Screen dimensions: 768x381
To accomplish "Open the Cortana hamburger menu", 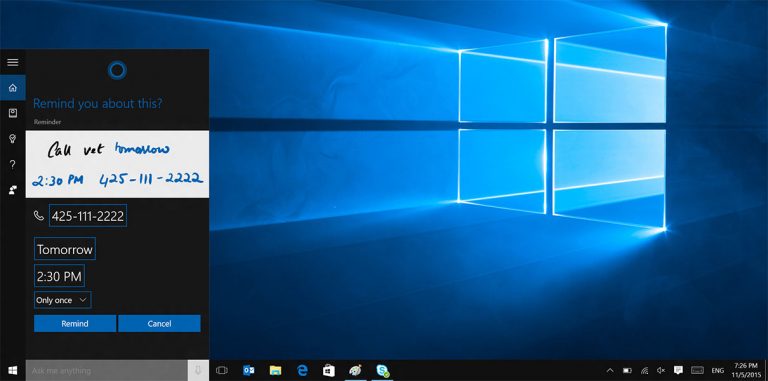I will (13, 62).
